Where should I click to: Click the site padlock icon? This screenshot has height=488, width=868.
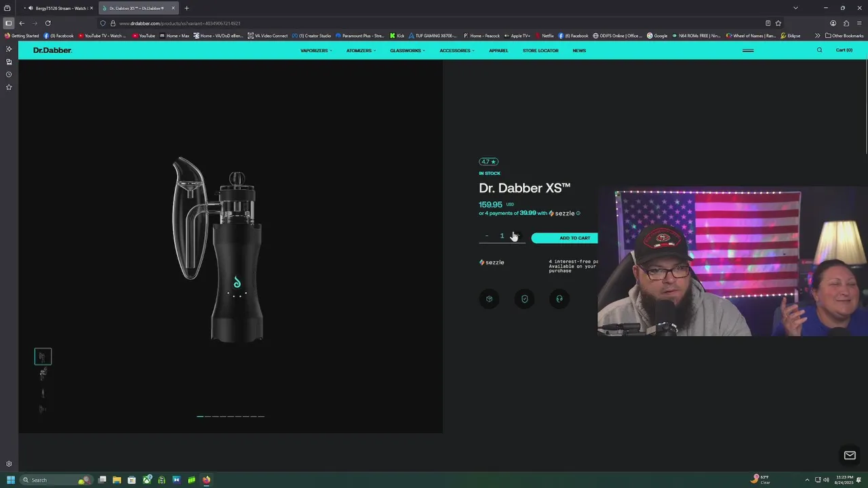[113, 23]
